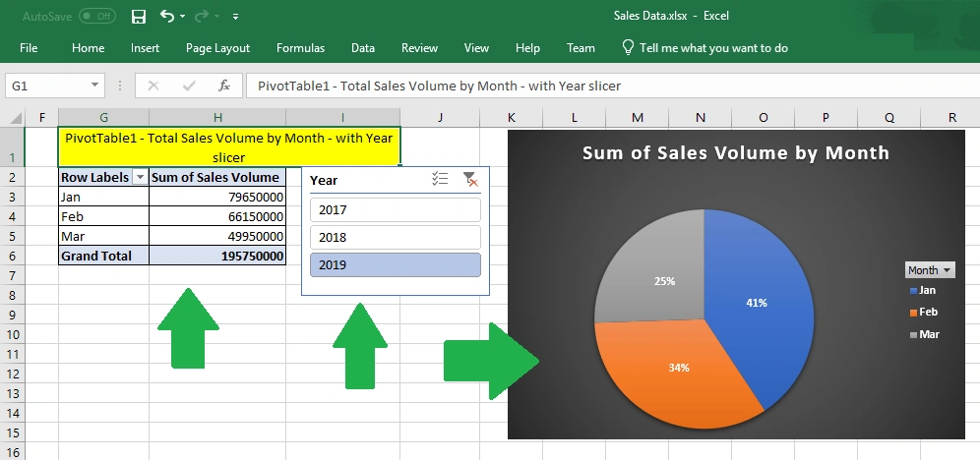Select 2019 in the Year slicer
This screenshot has width=980, height=460.
coord(396,264)
